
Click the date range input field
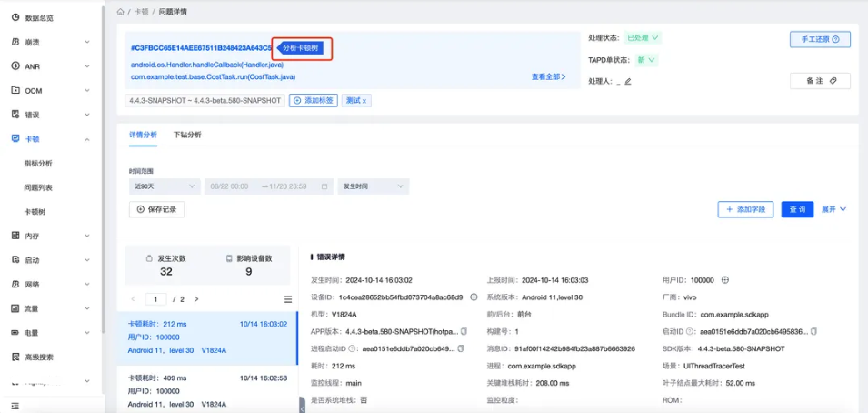click(x=268, y=186)
